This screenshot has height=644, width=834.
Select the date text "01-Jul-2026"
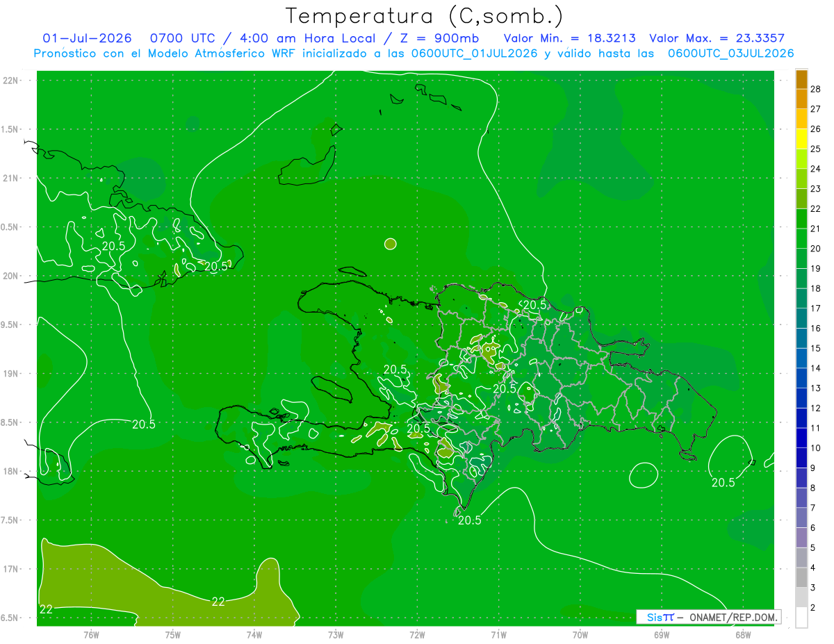tap(87, 38)
